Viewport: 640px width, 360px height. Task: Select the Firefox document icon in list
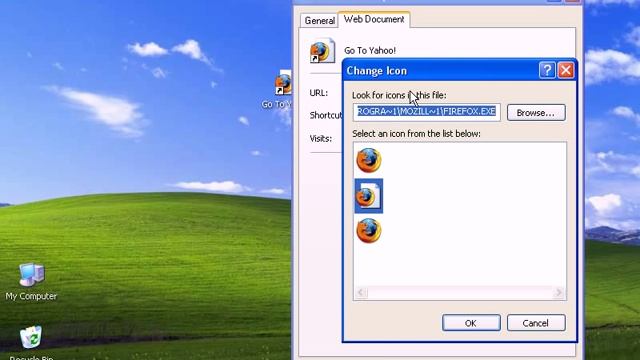coord(369,196)
